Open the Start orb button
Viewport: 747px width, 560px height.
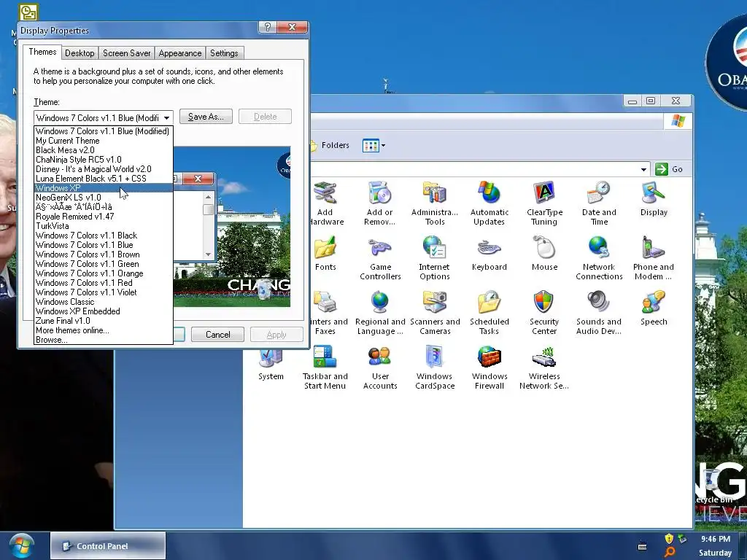pyautogui.click(x=21, y=545)
